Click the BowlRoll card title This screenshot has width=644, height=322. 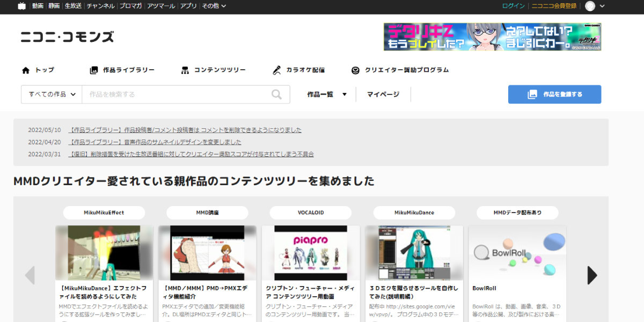point(484,288)
